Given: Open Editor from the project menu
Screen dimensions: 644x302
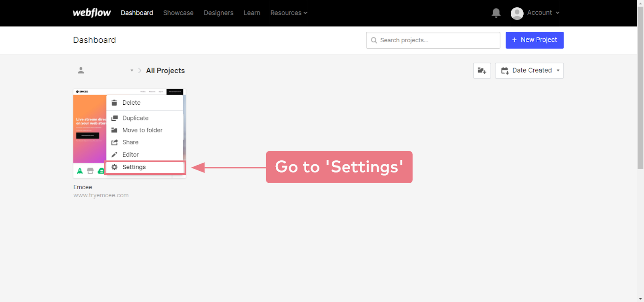Looking at the screenshot, I should click(130, 155).
